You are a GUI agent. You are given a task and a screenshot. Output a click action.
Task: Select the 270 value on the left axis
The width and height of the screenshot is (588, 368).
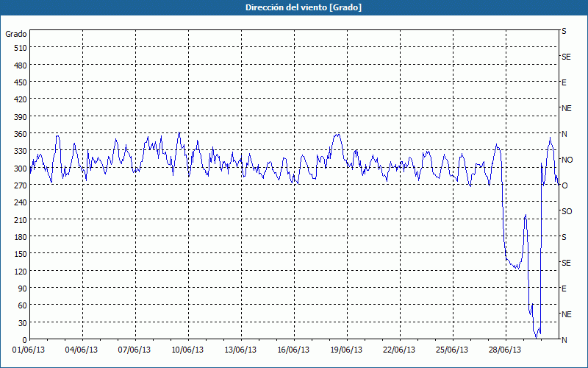(x=21, y=185)
